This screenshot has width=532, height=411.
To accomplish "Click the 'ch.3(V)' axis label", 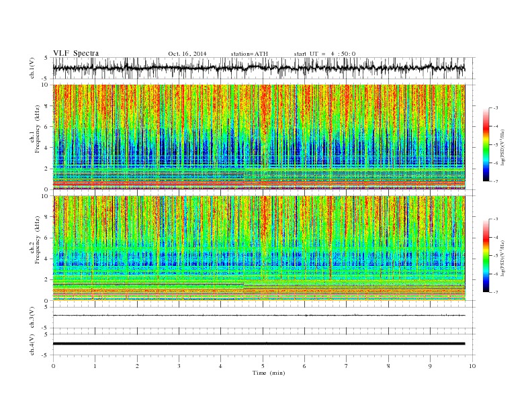I will coord(32,318).
